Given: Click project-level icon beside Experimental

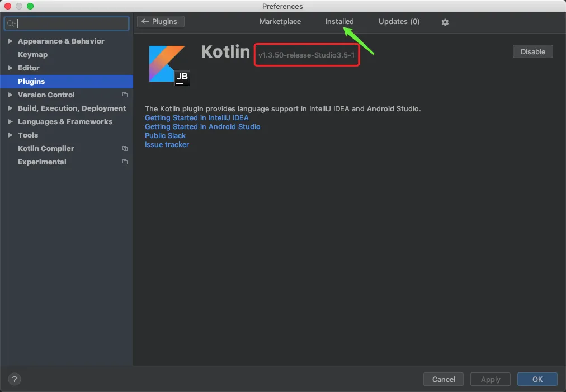Looking at the screenshot, I should 125,162.
